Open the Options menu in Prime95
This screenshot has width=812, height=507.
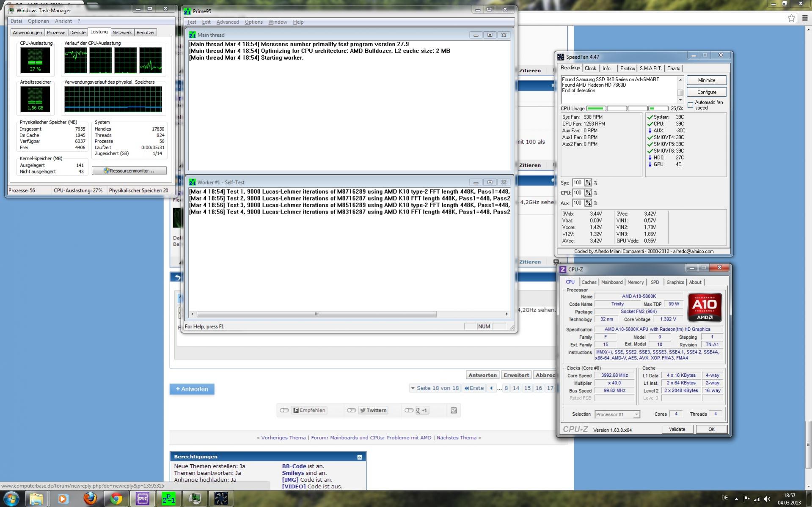[x=253, y=22]
